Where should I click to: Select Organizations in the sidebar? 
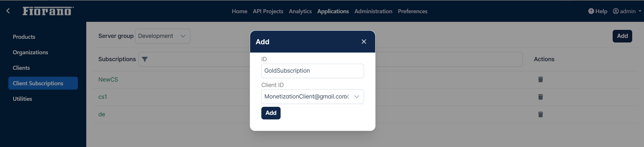click(x=30, y=52)
